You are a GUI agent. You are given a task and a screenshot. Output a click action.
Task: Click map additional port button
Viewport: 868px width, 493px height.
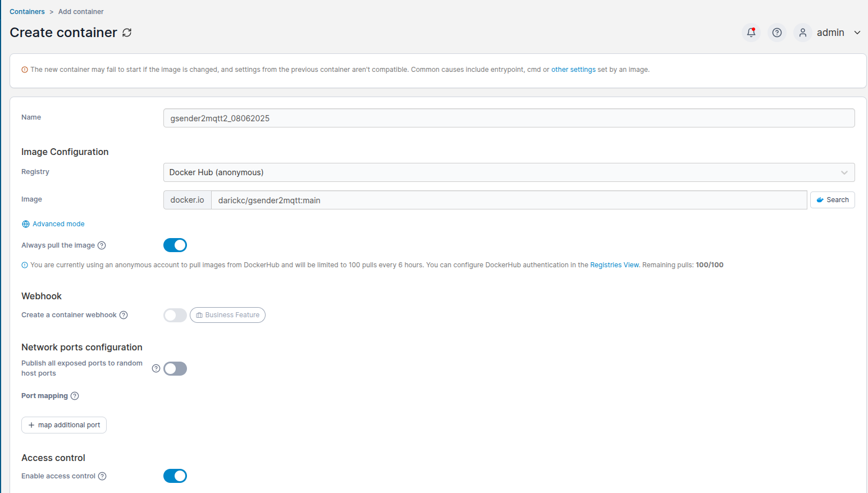[x=64, y=425]
